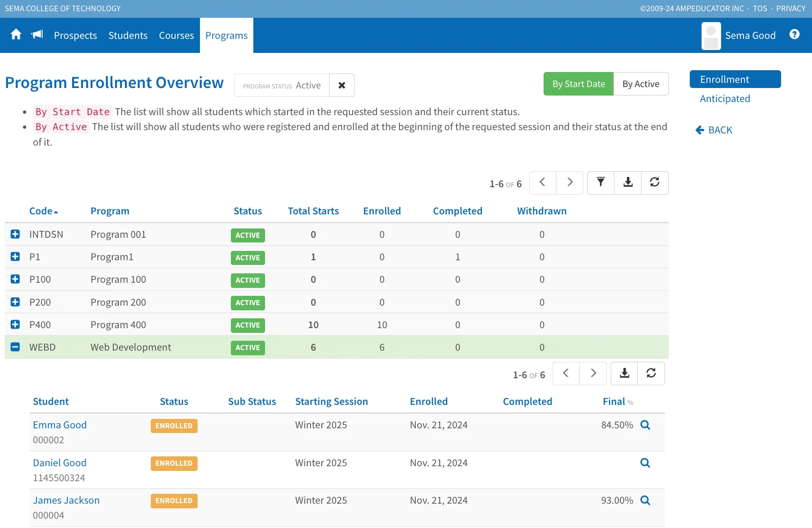
Task: Click the Sema Good user avatar
Action: (x=711, y=36)
